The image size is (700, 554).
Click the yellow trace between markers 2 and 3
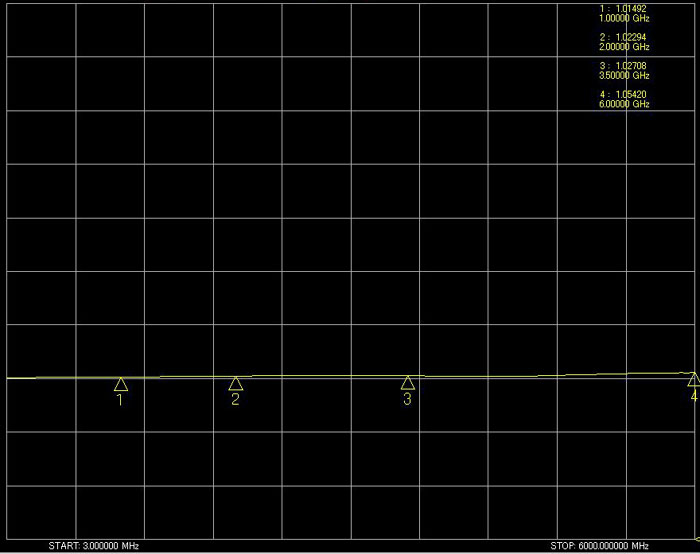coord(320,376)
